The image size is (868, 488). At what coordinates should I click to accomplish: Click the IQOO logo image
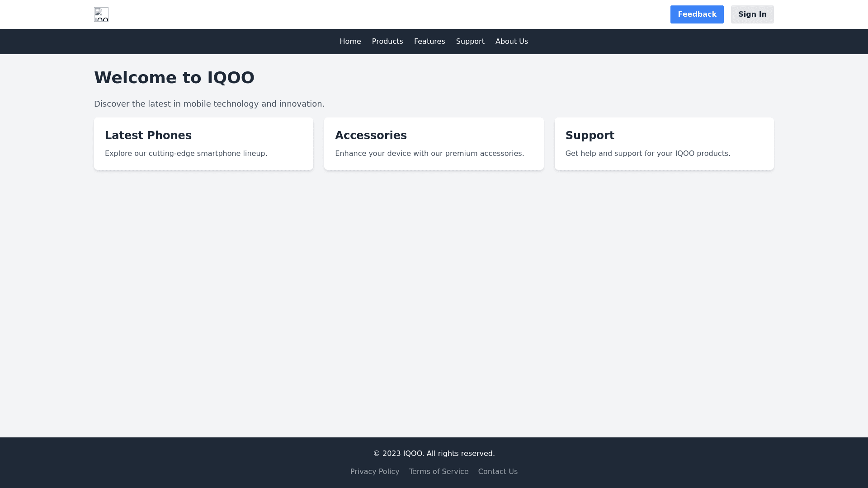(x=101, y=14)
